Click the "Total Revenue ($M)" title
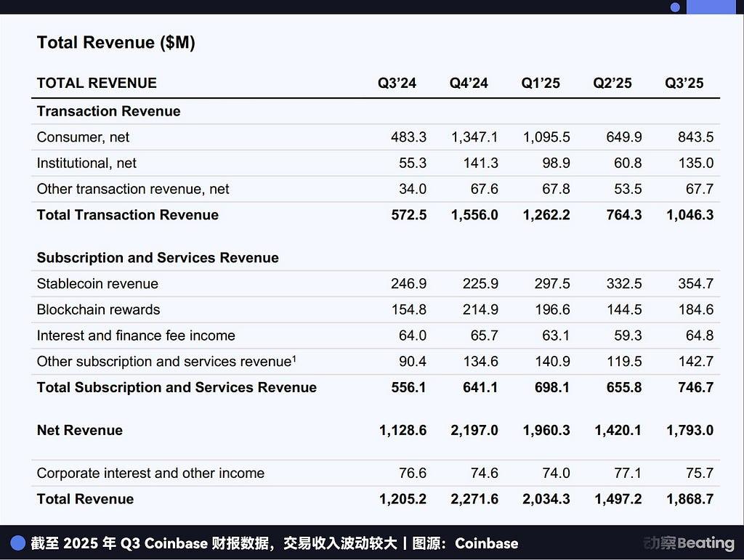Screen dimensions: 744x560 click(116, 43)
